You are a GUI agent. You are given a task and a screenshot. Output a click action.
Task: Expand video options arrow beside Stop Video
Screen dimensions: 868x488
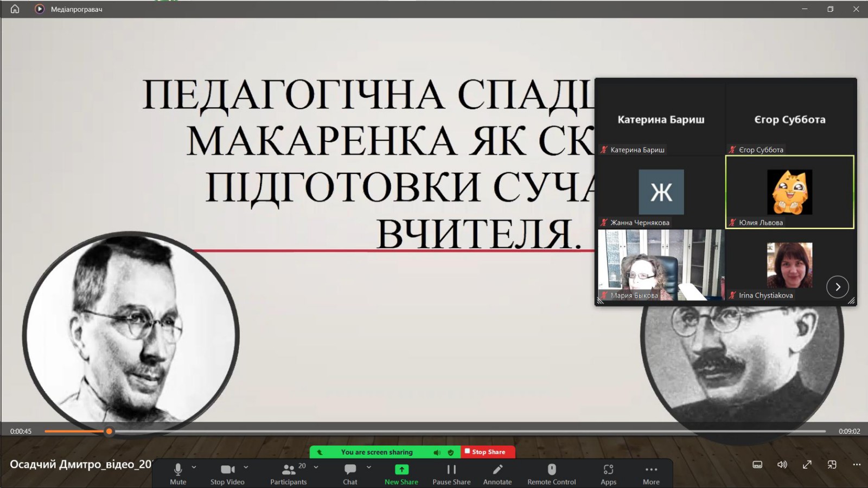(246, 467)
